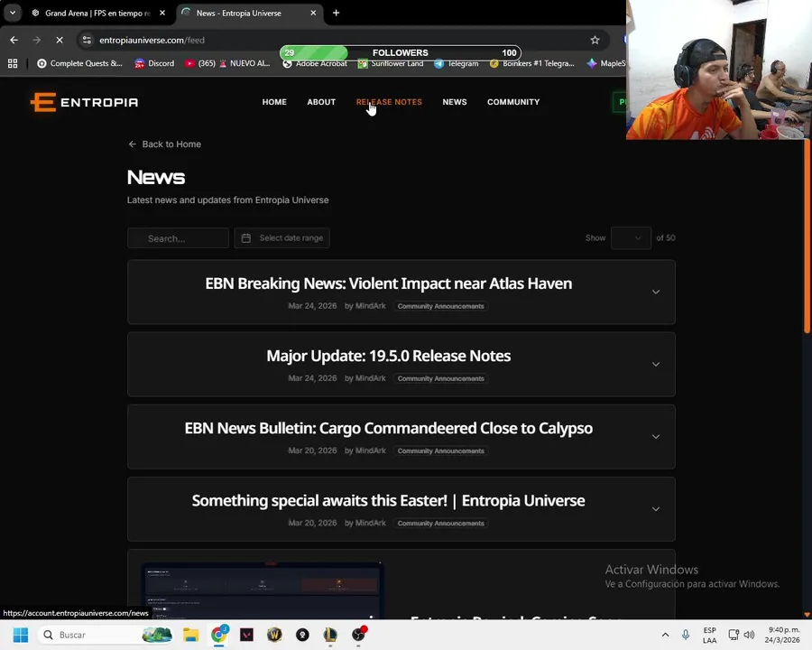Open the NEWS menu item
Viewport: 812px width, 650px height.
pyautogui.click(x=454, y=102)
